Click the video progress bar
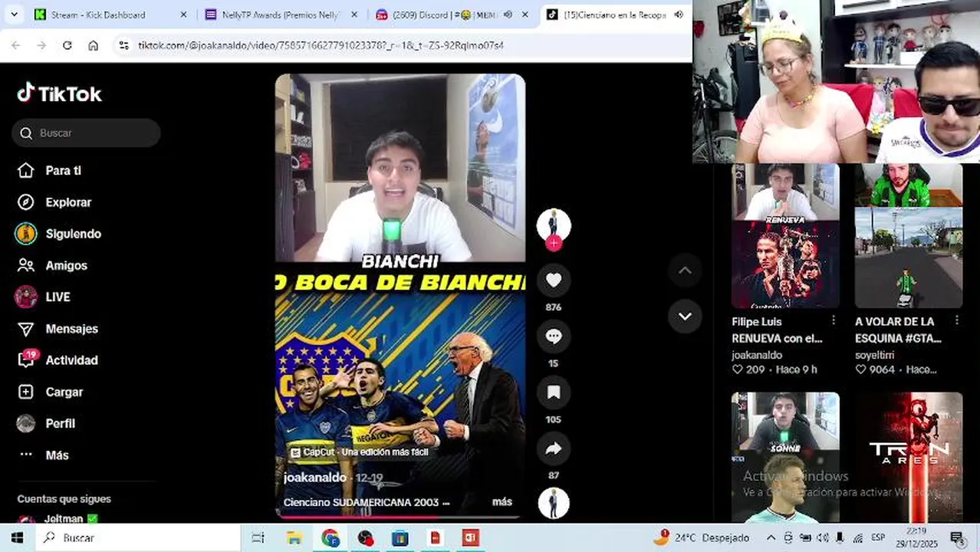The image size is (980, 552). (400, 517)
